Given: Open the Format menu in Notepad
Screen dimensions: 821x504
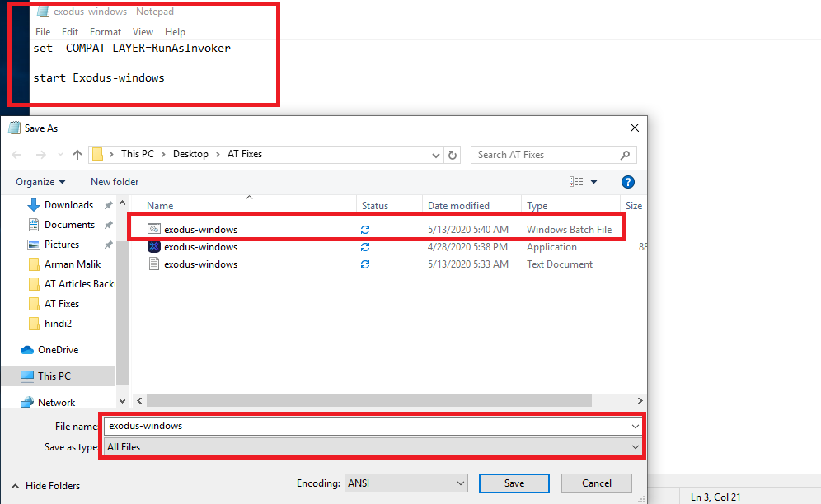Looking at the screenshot, I should (105, 31).
